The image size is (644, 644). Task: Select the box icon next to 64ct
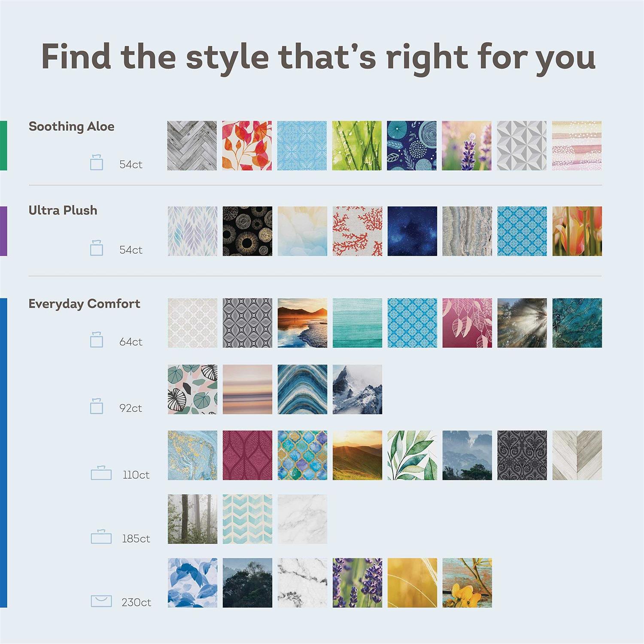click(97, 340)
